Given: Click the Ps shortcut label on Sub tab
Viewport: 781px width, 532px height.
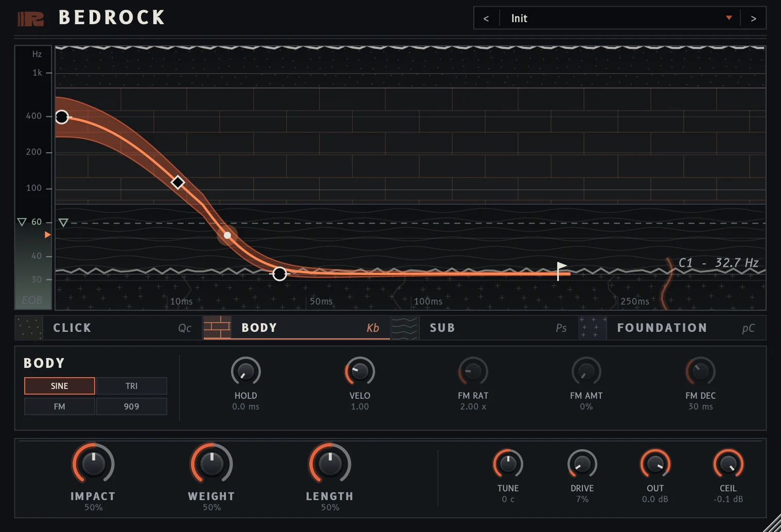Looking at the screenshot, I should tap(561, 328).
